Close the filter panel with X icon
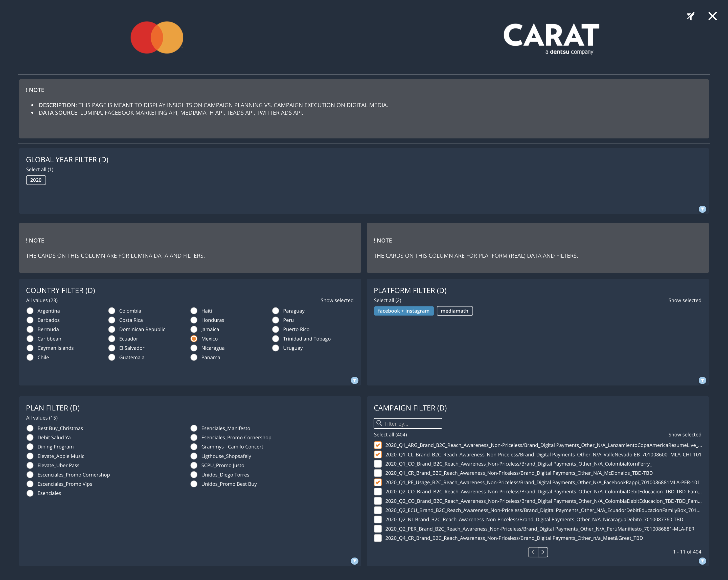Screen dimensions: 728x580 tap(713, 16)
